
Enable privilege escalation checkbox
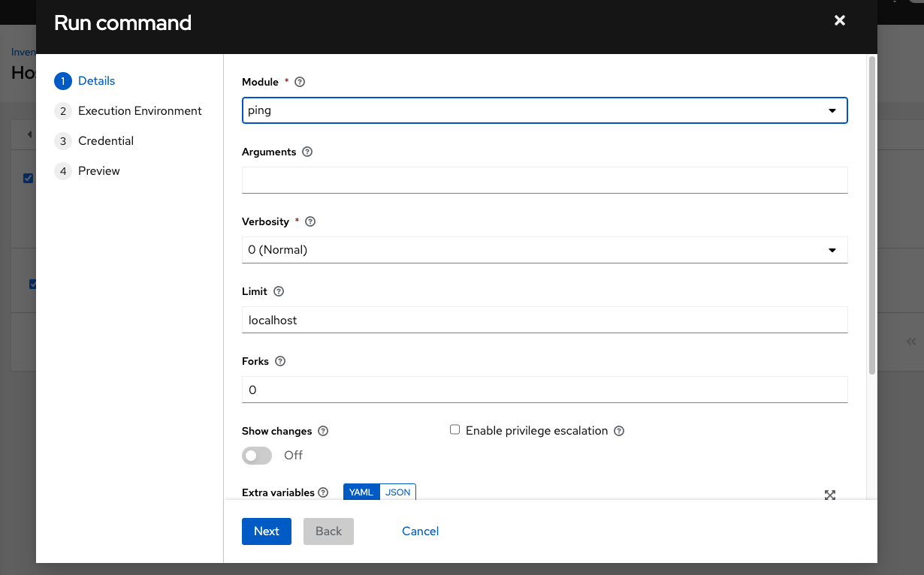tap(454, 429)
